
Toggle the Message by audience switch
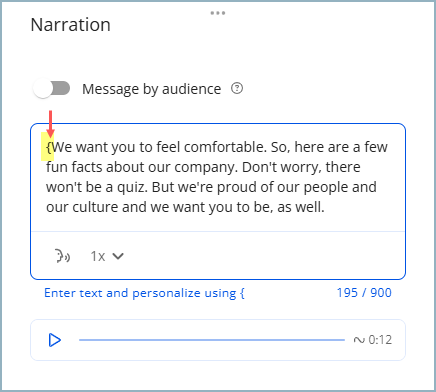(x=52, y=89)
